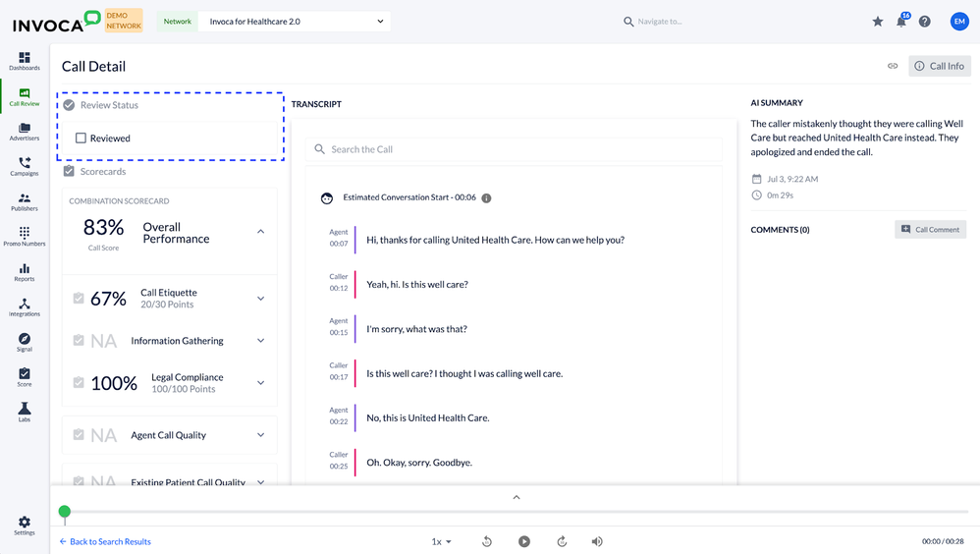Image resolution: width=980 pixels, height=554 pixels.
Task: Click the Navigate to search field
Action: pyautogui.click(x=660, y=22)
